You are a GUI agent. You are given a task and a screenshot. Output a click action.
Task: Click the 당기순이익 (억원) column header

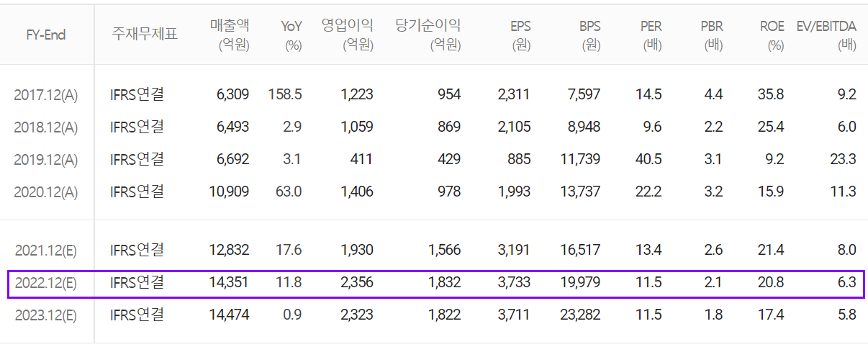428,35
